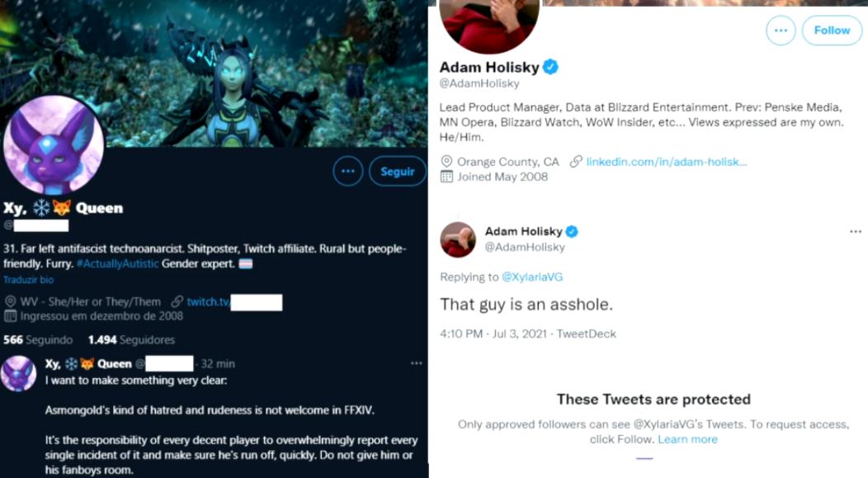Click the location pin icon before Orange County
This screenshot has height=478, width=868.
[x=447, y=162]
